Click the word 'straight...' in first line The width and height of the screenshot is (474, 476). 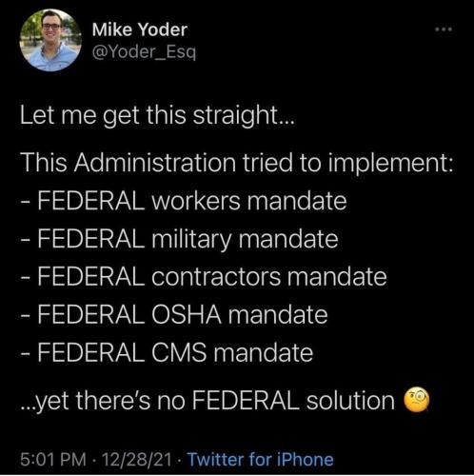pos(244,115)
